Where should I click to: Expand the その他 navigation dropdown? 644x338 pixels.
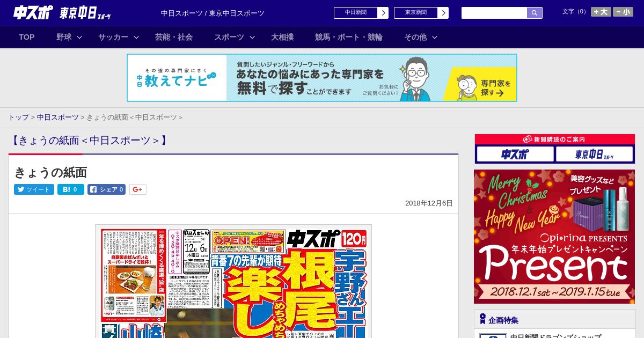421,37
